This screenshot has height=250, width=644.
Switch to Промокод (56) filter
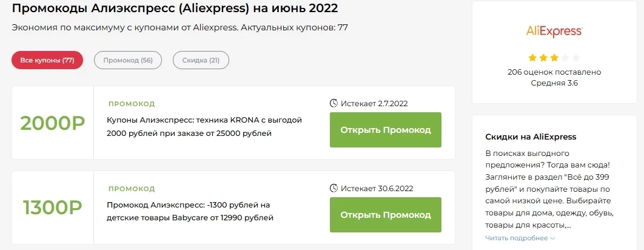coord(128,61)
